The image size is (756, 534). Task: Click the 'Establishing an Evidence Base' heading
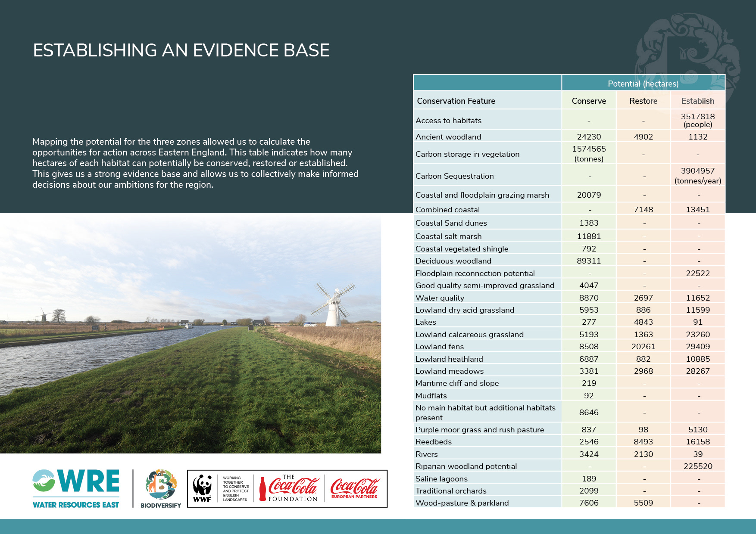tap(181, 50)
